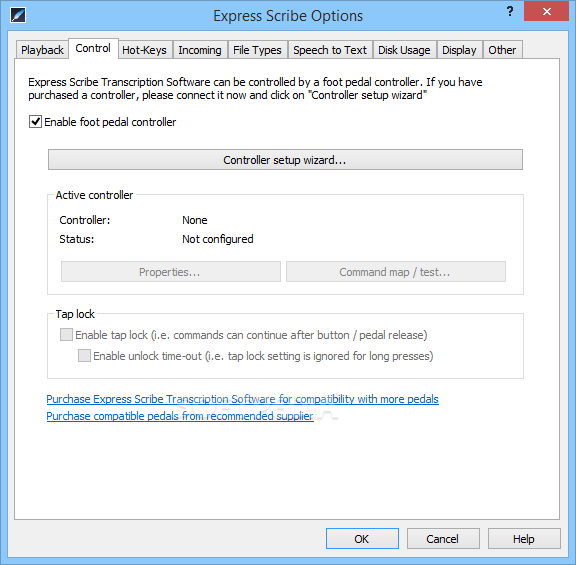Go to the Incoming tab
576x565 pixels.
pyautogui.click(x=200, y=50)
